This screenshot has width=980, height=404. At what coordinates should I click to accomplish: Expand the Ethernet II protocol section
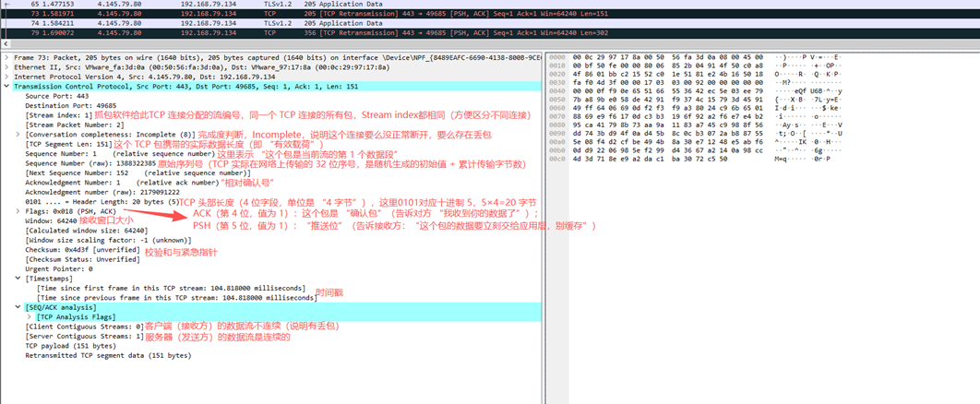tap(7, 67)
